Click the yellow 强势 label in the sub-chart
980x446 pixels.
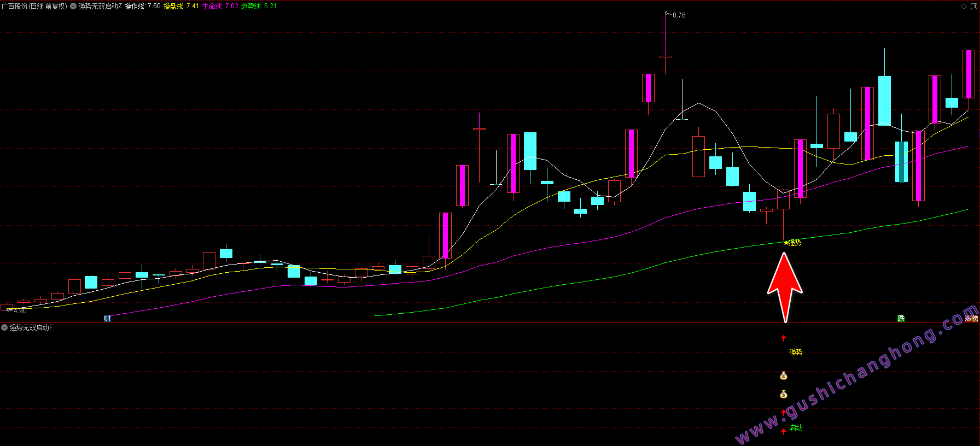(x=796, y=353)
